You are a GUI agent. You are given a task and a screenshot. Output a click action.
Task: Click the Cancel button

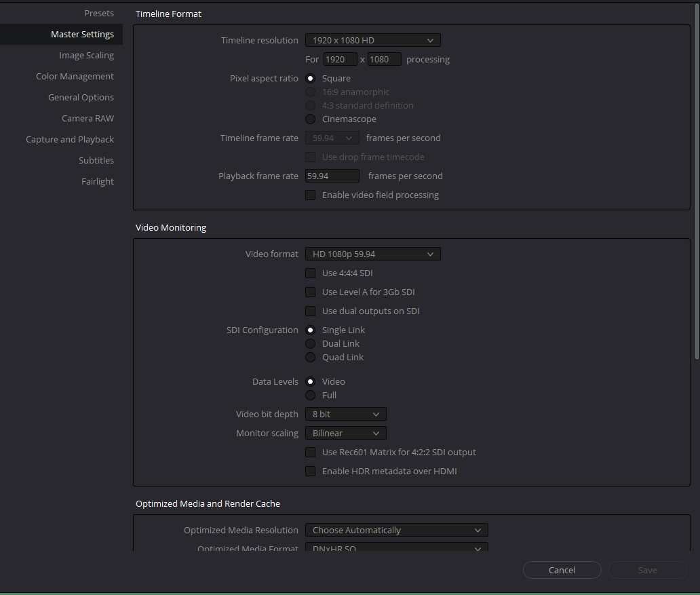pyautogui.click(x=562, y=570)
